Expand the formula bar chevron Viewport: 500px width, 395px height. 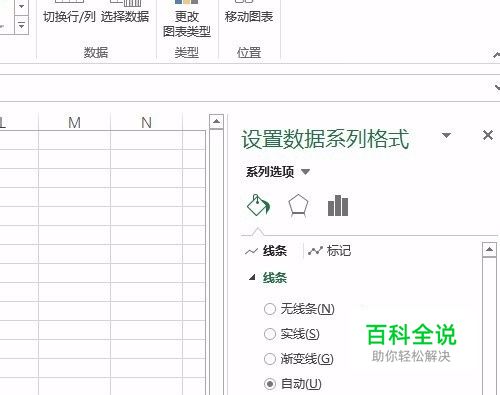point(497,87)
